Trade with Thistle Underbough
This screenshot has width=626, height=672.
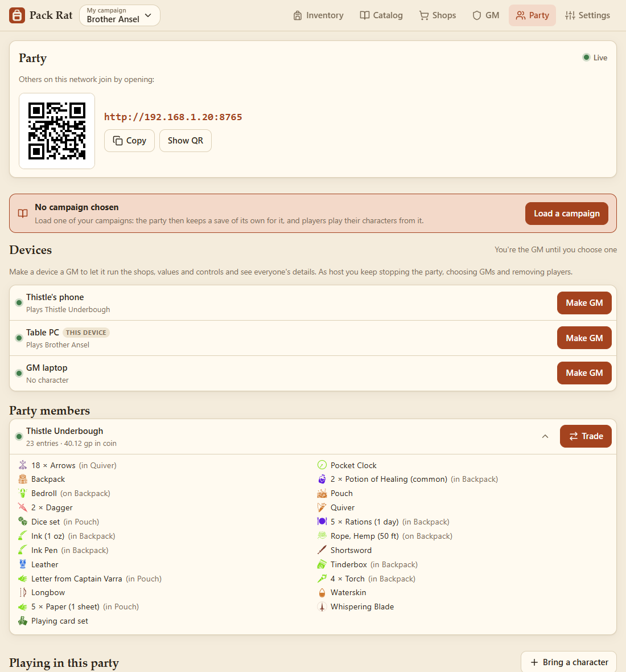click(586, 436)
